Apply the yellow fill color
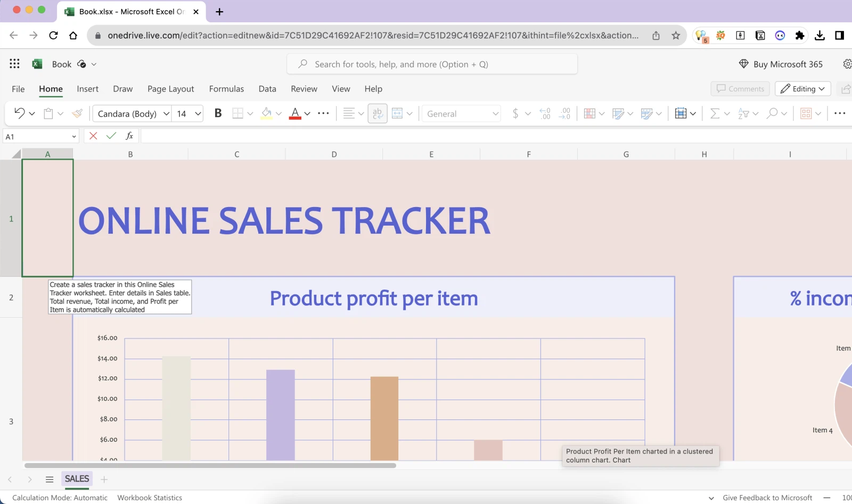 (x=267, y=113)
